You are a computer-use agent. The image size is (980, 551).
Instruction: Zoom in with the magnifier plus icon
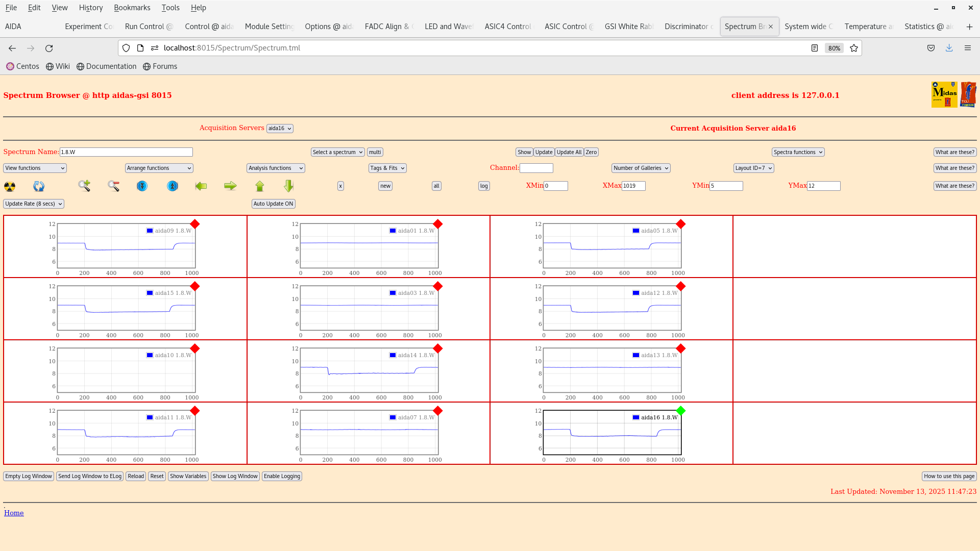pos(84,186)
